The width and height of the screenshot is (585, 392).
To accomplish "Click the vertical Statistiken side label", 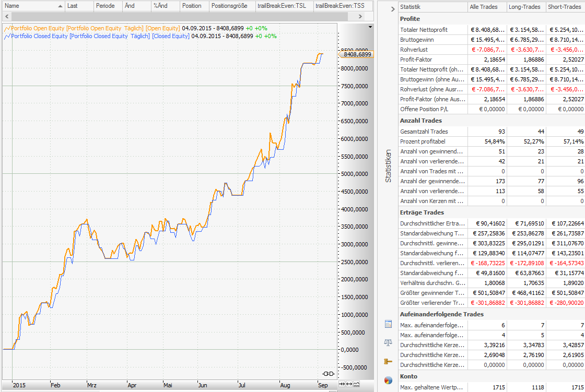I will [388, 166].
